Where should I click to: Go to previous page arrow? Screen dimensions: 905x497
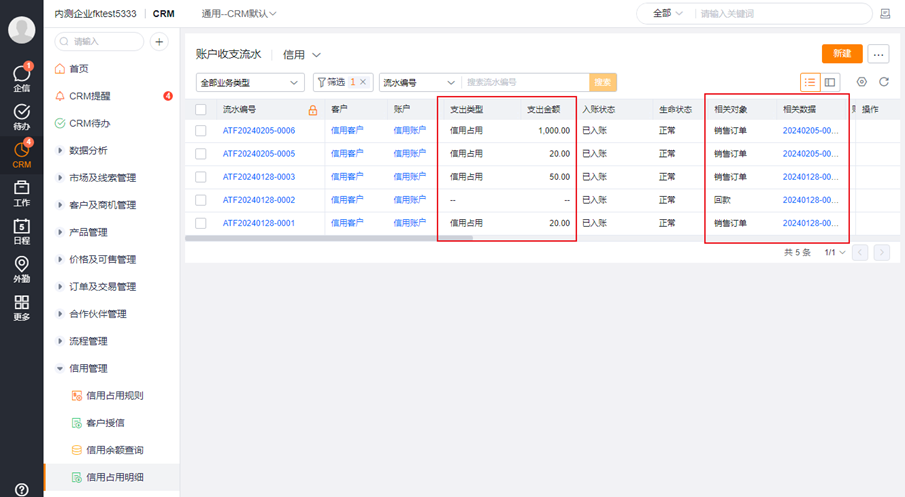coord(860,252)
